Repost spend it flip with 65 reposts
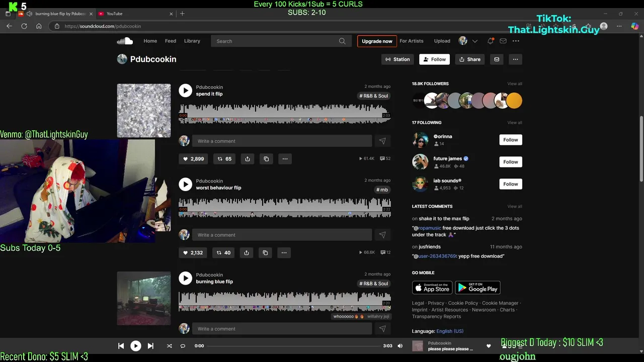Image resolution: width=644 pixels, height=362 pixels. pyautogui.click(x=224, y=159)
